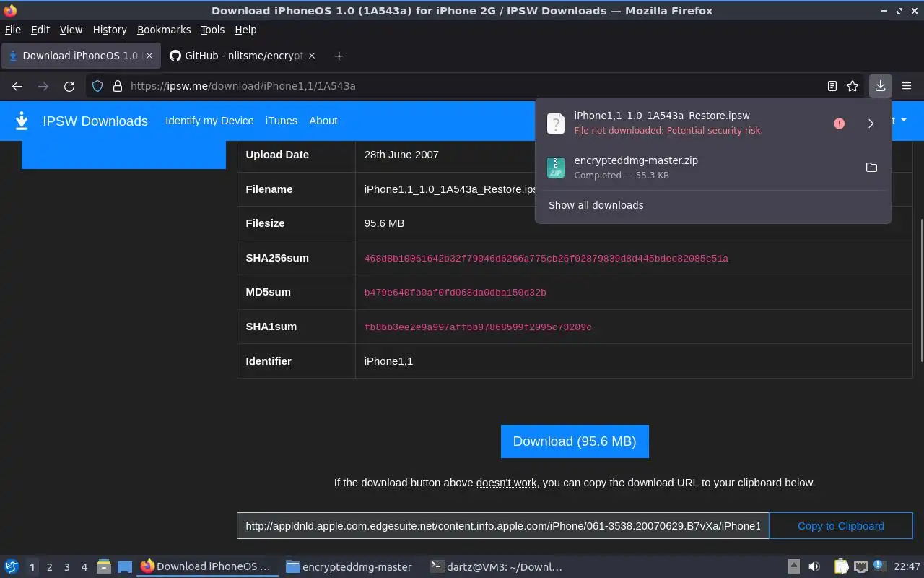Click the 28th June 2007 upload date
The height and width of the screenshot is (578, 924).
[x=401, y=155]
